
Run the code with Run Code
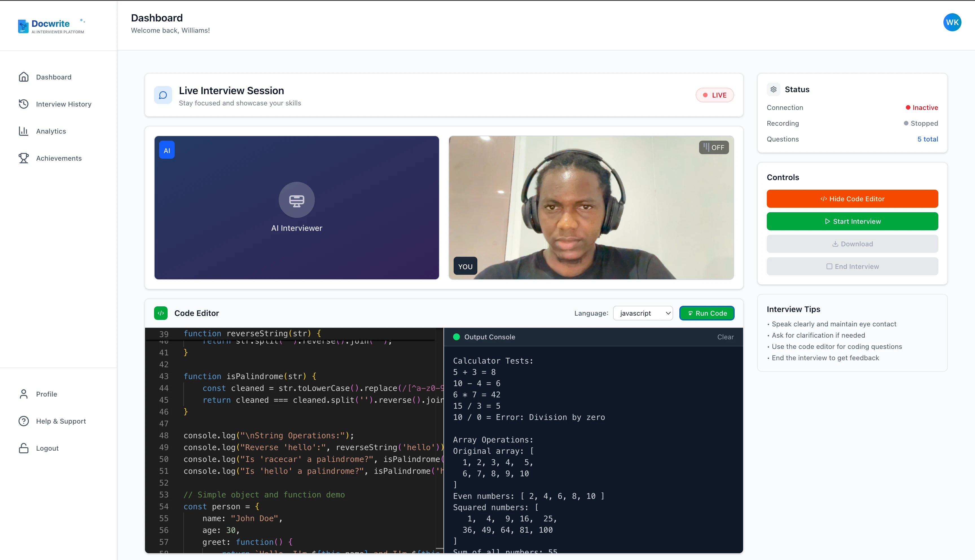pos(707,313)
